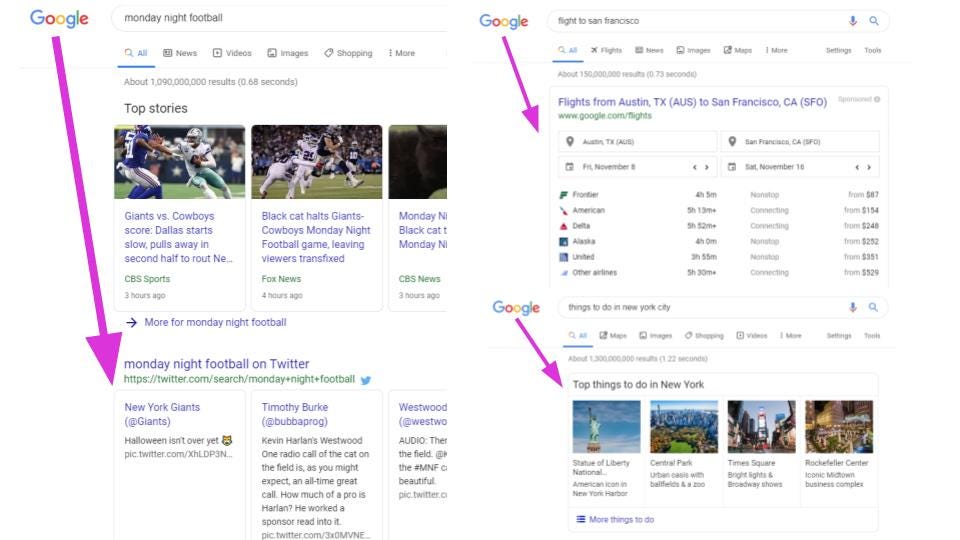Viewport: 960px width, 540px height.
Task: Open the Shopping tab in the football search
Action: pos(348,53)
